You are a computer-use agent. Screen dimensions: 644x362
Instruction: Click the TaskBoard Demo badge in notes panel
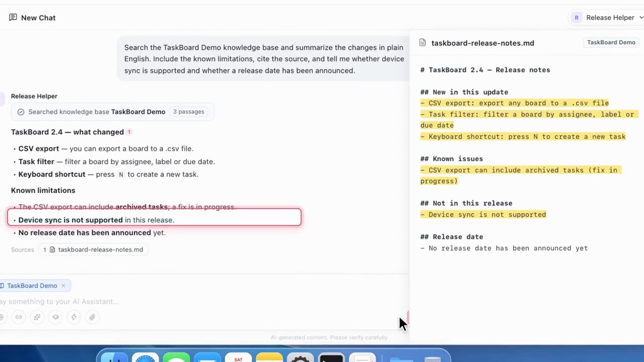point(611,42)
